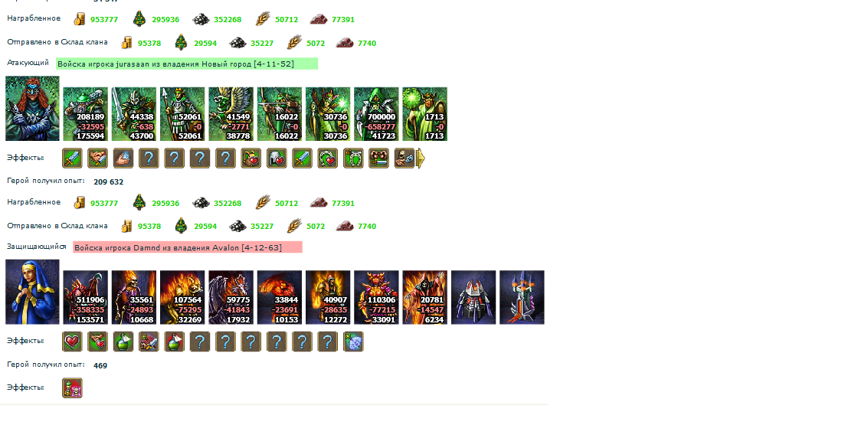Expand more attacker effects with yellow arrow
Viewport: 868px width, 448px height.
420,159
